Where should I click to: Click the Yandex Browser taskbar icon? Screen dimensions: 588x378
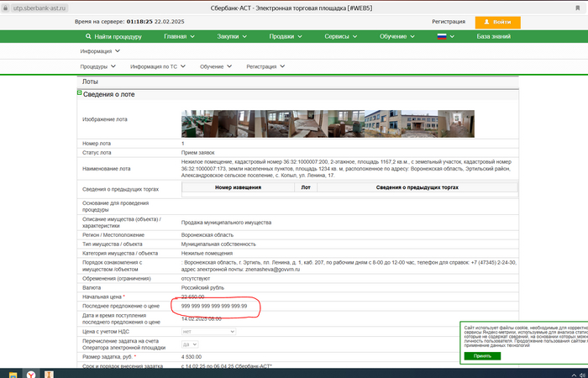point(31,375)
